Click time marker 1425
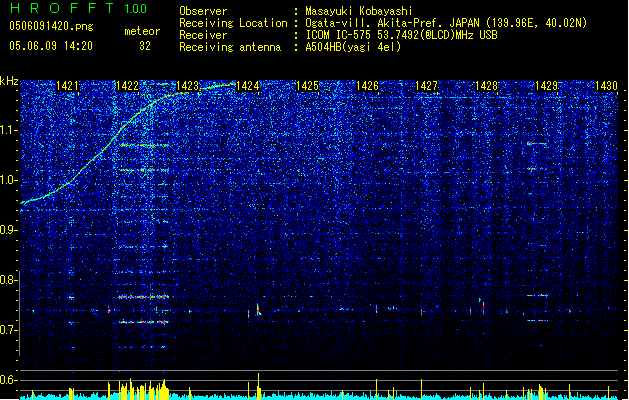This screenshot has width=629, height=400. (307, 86)
